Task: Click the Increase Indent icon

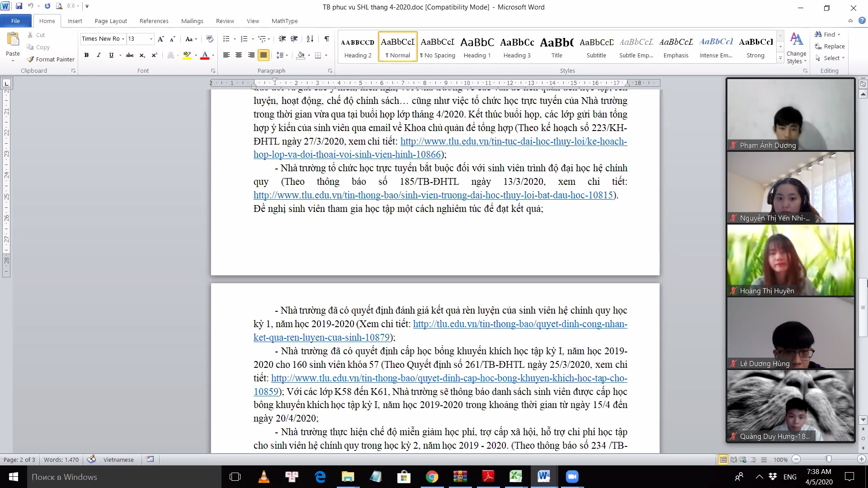Action: point(294,39)
